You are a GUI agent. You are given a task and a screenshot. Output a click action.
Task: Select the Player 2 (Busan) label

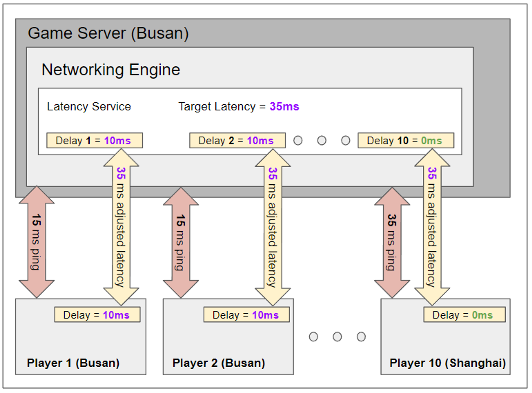pos(218,363)
